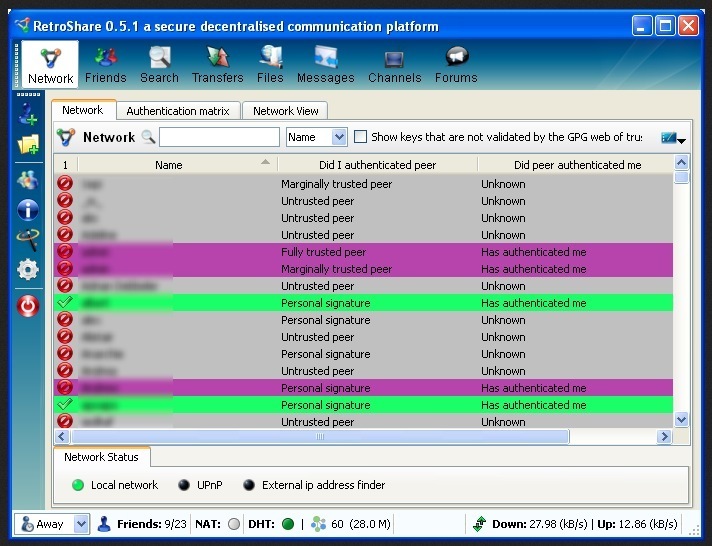Click the Local network green indicator
The height and width of the screenshot is (546, 712).
tap(78, 485)
